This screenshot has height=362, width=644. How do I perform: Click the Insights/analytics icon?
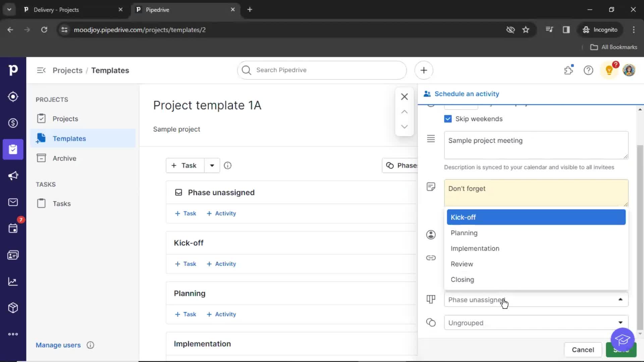[13, 282]
